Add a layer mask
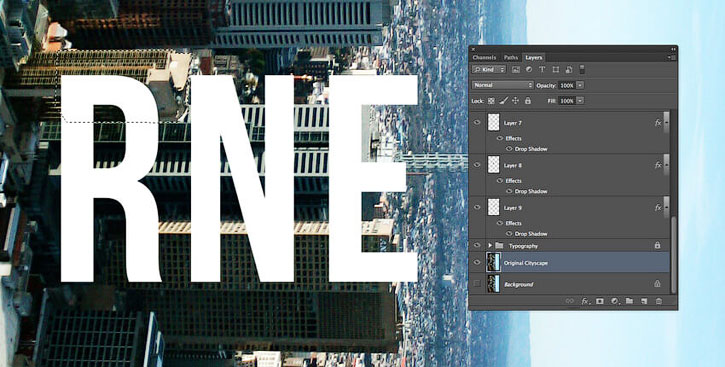 click(600, 301)
